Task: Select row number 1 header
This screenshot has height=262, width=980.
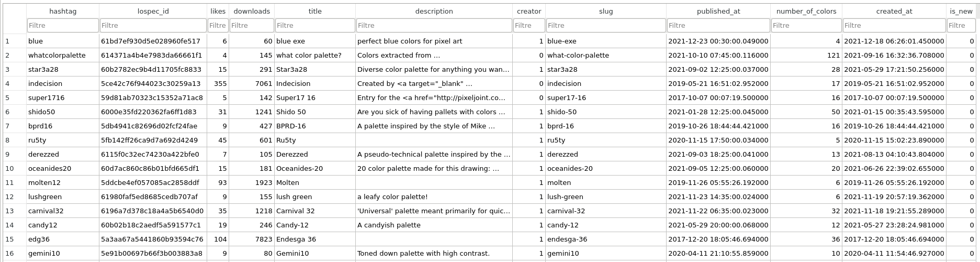Action: click(x=15, y=41)
